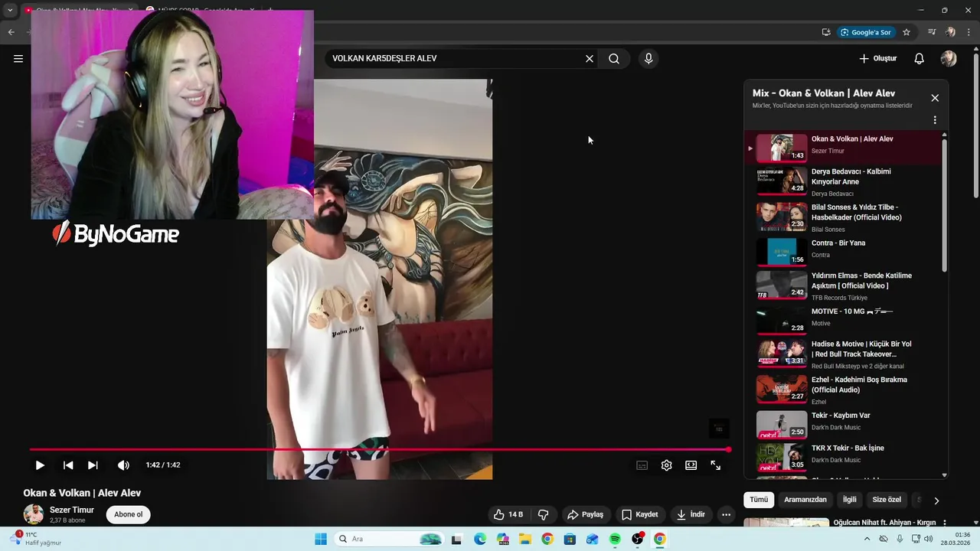Go to the previous video

coord(68,465)
